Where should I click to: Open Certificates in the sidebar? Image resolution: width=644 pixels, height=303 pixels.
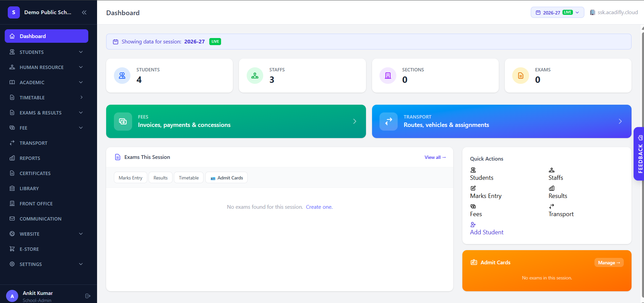[47, 173]
